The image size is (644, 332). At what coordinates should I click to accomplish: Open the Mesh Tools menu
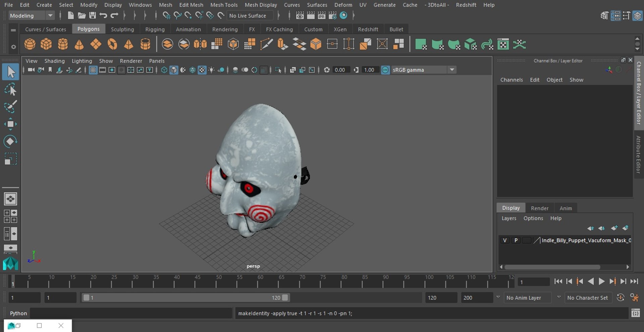224,5
